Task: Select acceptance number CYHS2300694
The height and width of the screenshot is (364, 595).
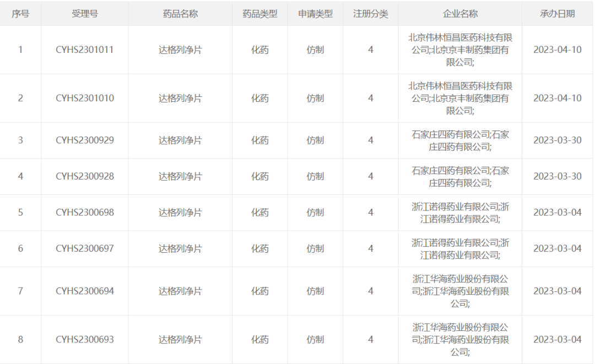Action: click(85, 291)
